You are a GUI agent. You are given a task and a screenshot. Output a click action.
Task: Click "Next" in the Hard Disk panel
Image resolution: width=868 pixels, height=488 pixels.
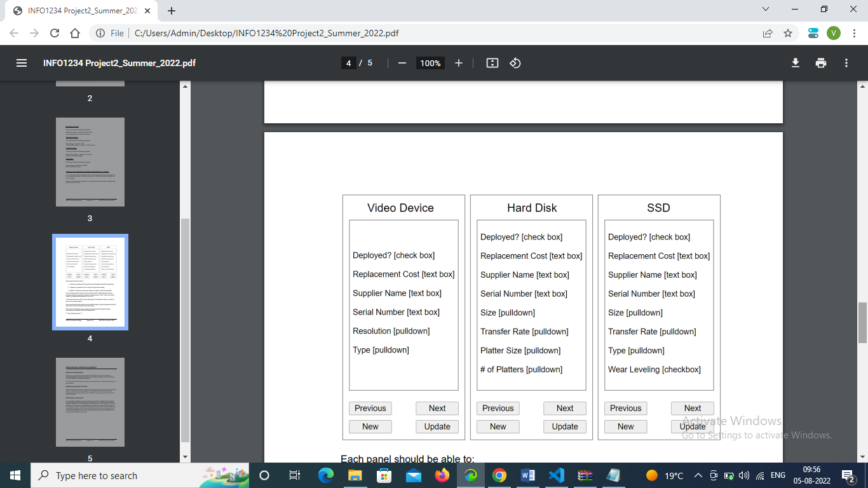pos(565,408)
